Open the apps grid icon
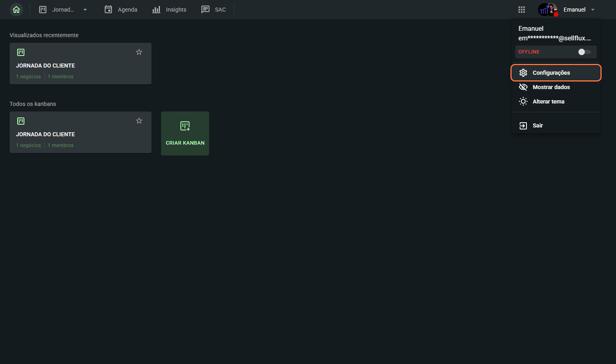 point(521,10)
